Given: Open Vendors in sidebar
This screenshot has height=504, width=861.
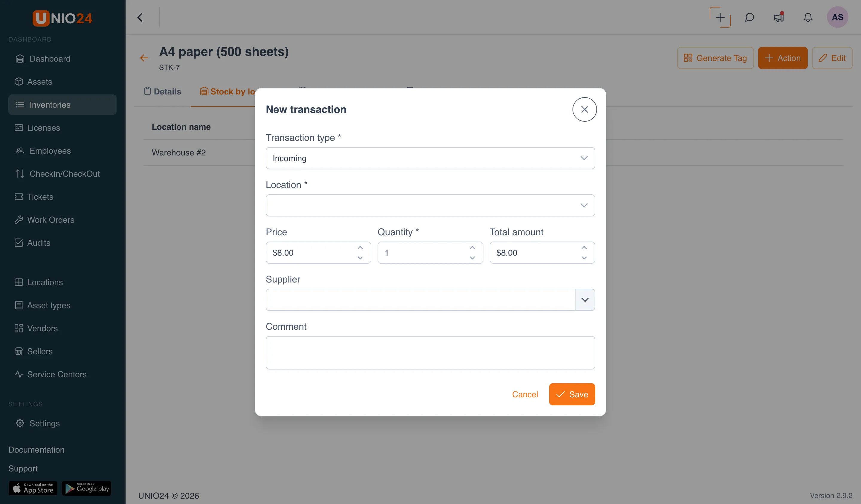Looking at the screenshot, I should click(x=62, y=328).
